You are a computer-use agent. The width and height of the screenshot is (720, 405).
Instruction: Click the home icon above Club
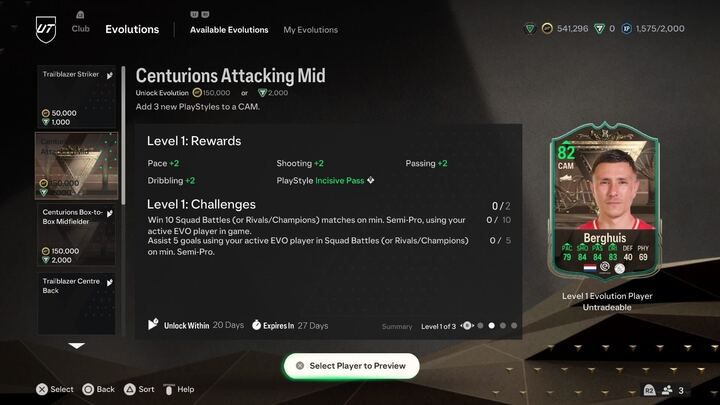pyautogui.click(x=80, y=15)
